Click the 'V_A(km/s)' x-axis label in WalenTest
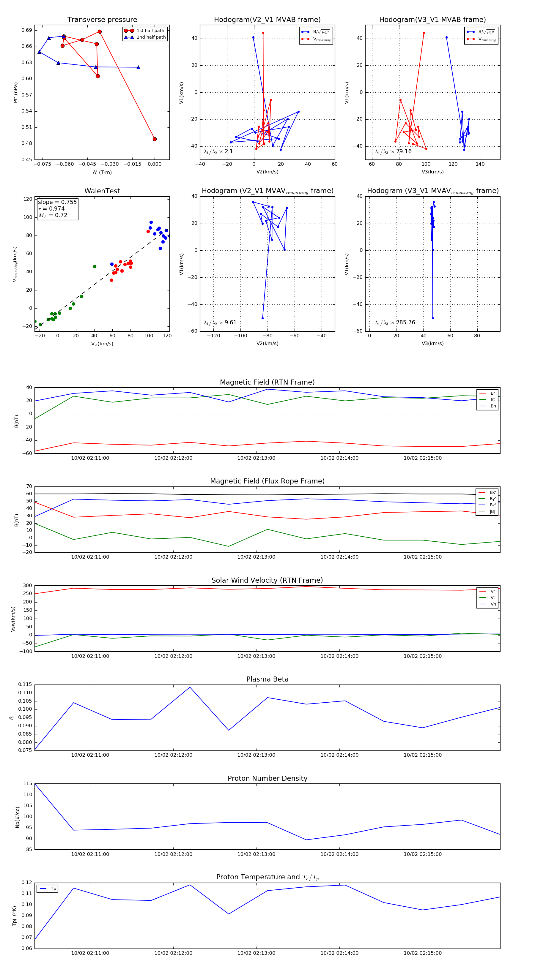This screenshot has width=535, height=980. (102, 344)
